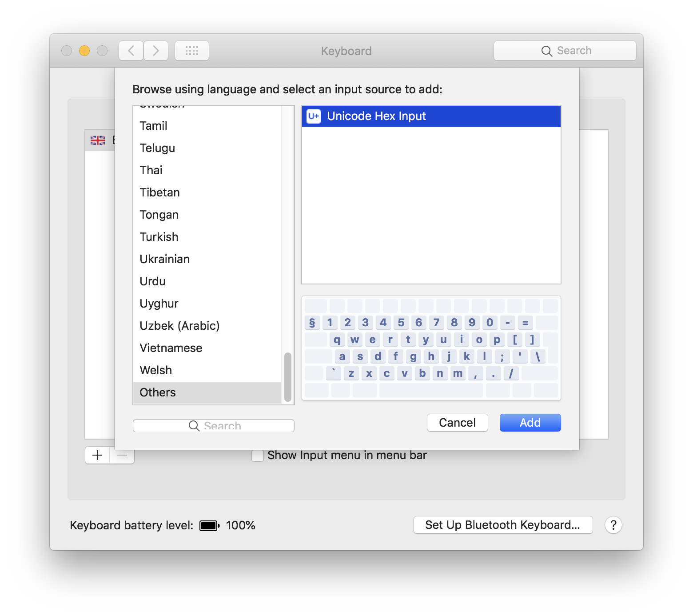The image size is (693, 616).
Task: Click the System Preferences Search field
Action: point(565,51)
